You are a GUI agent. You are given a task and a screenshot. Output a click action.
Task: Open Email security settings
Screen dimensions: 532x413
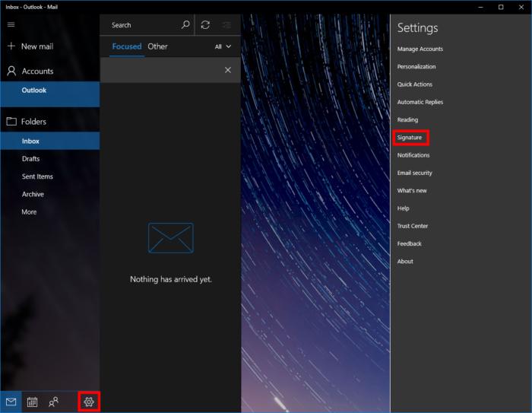pos(415,173)
